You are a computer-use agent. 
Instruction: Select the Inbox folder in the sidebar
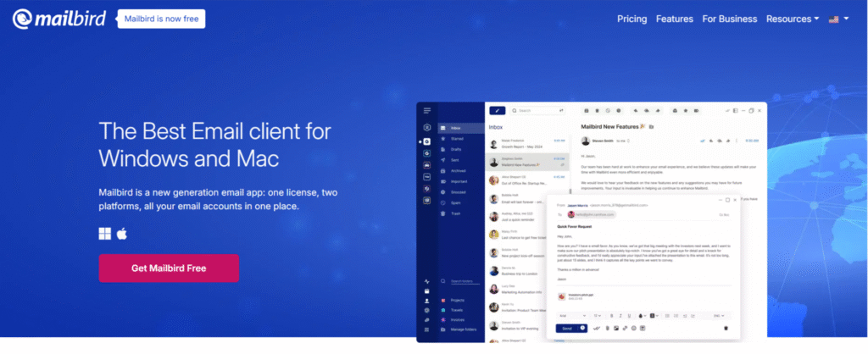pyautogui.click(x=461, y=129)
